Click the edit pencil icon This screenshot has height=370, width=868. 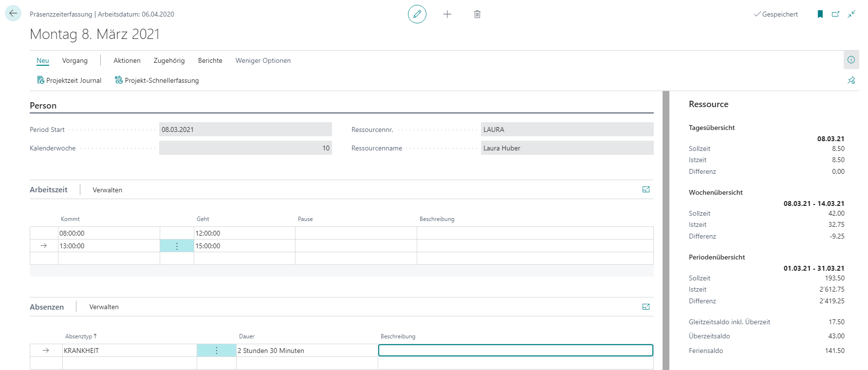(x=417, y=14)
